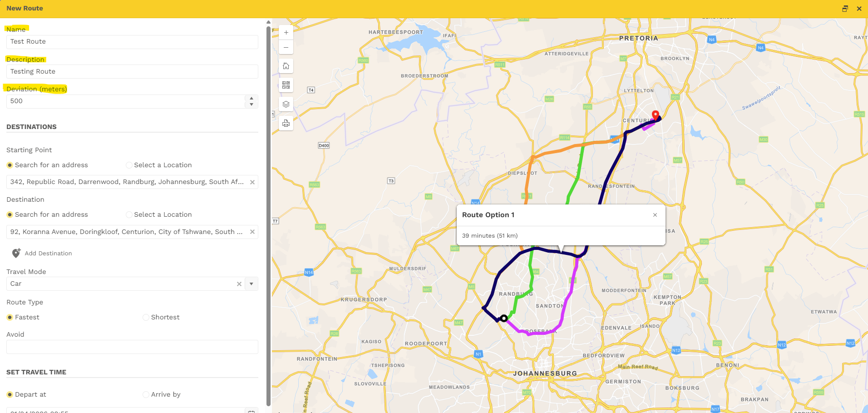Click the MULDERSDRIF map label
Image resolution: width=868 pixels, height=413 pixels.
[x=408, y=269]
